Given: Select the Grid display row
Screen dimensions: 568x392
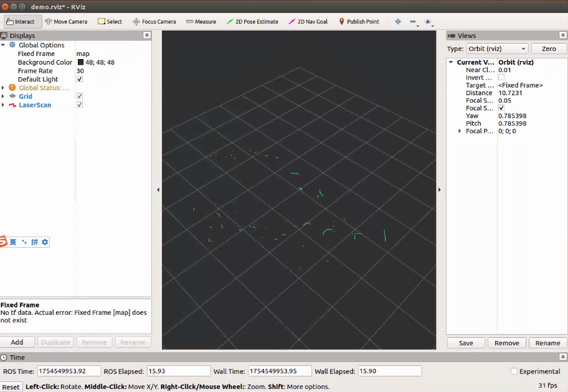Looking at the screenshot, I should point(75,96).
